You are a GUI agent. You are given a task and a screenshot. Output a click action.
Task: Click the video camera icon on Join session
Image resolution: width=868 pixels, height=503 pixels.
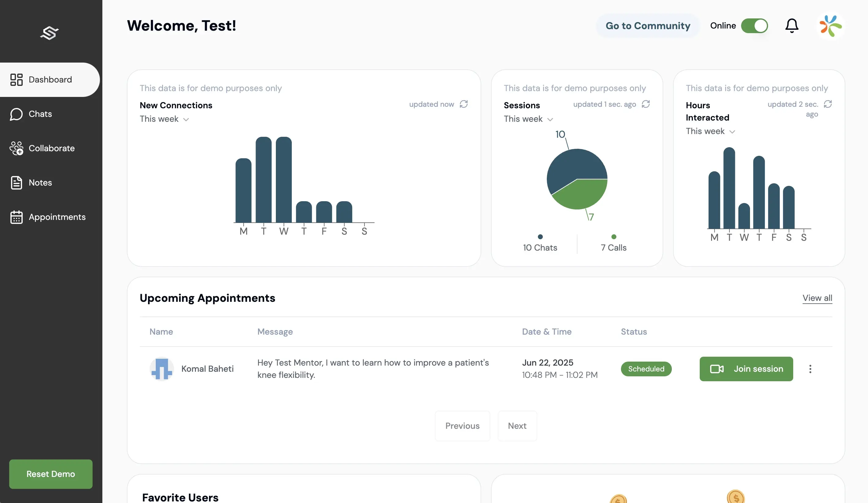(717, 369)
